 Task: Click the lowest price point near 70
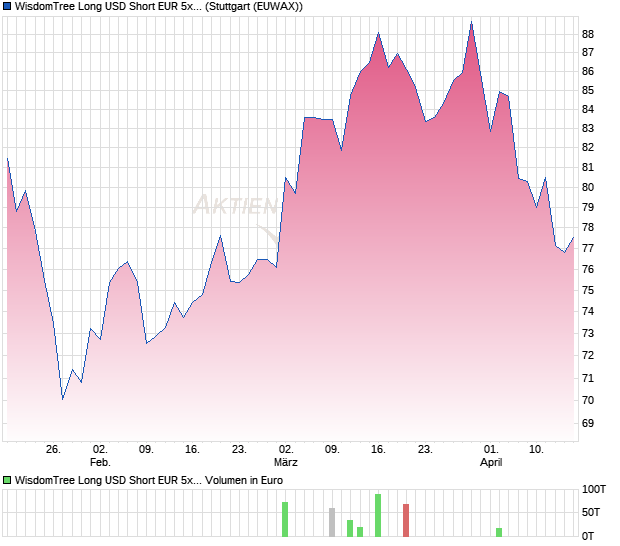point(62,399)
